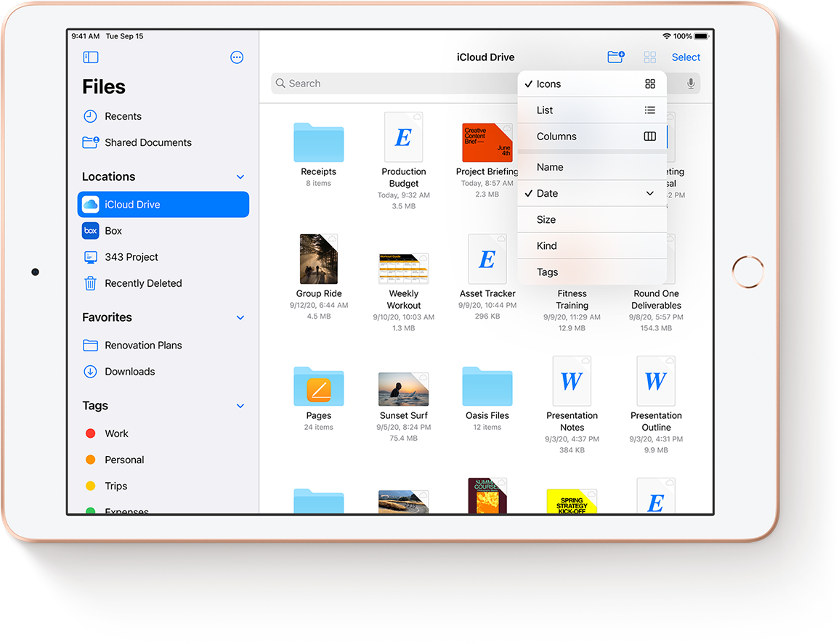Viewport: 839px width, 644px height.
Task: Open the Receipts folder
Action: (318, 142)
